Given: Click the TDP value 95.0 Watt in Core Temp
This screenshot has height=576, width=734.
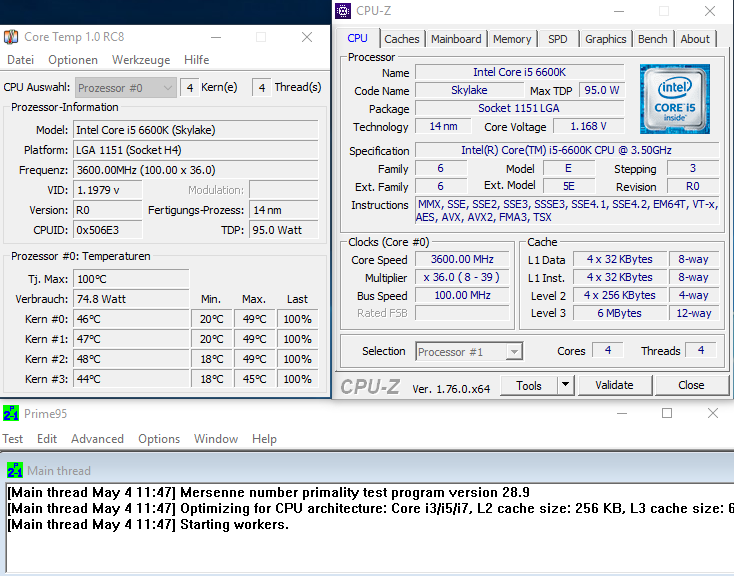Looking at the screenshot, I should tap(284, 230).
